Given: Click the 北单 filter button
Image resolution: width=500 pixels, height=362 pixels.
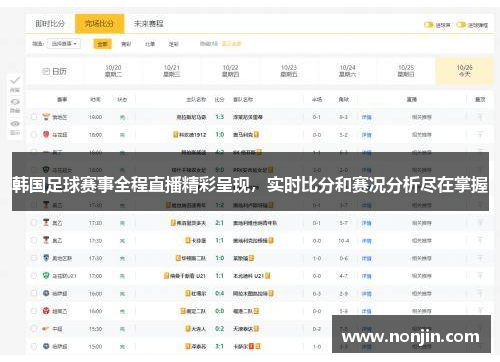Looking at the screenshot, I should [150, 44].
